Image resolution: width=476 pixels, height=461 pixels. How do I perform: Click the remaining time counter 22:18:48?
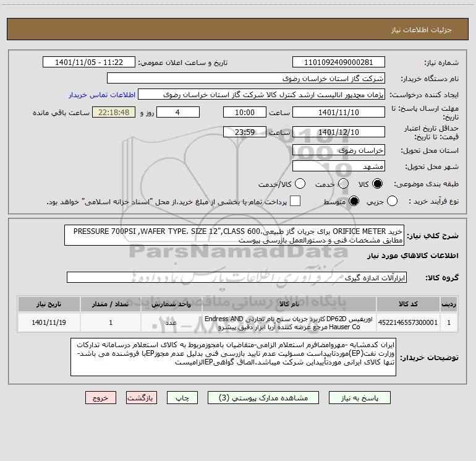point(114,112)
